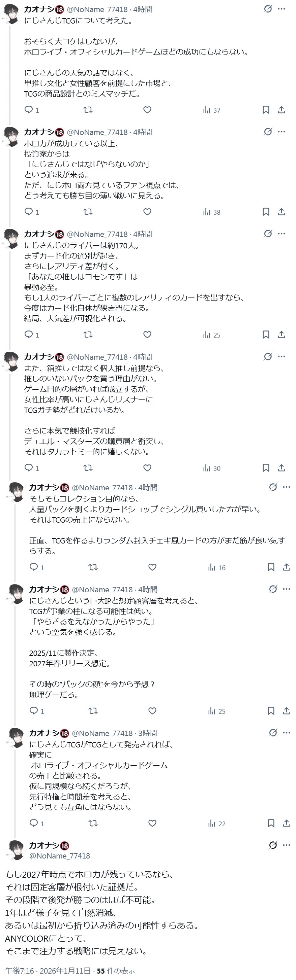Click the Grok icon on the final tweet
Viewport: 296px width, 980px height.
pos(273,845)
